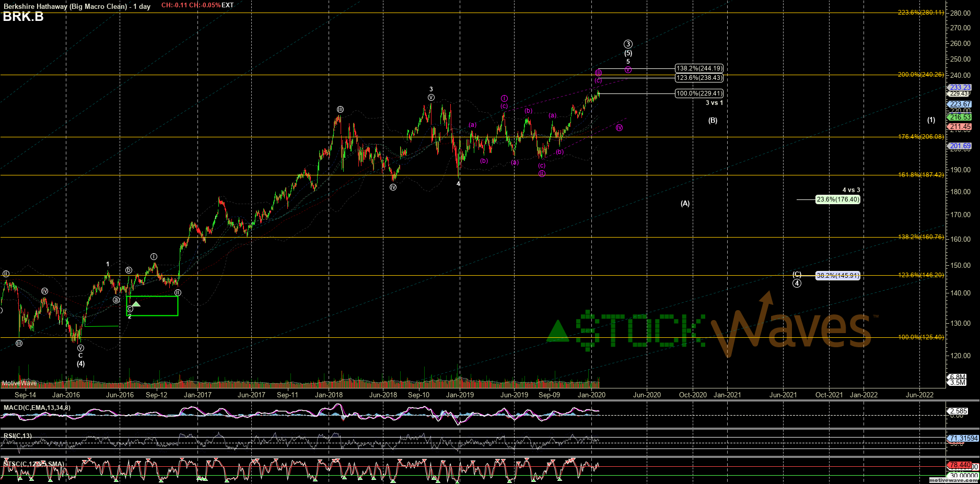Select the 201.69 price axis tag

pos(960,146)
